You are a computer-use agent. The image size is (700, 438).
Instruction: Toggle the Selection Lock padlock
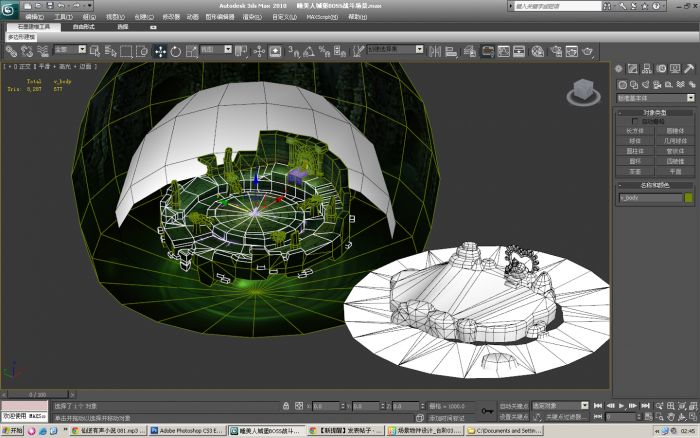click(286, 406)
